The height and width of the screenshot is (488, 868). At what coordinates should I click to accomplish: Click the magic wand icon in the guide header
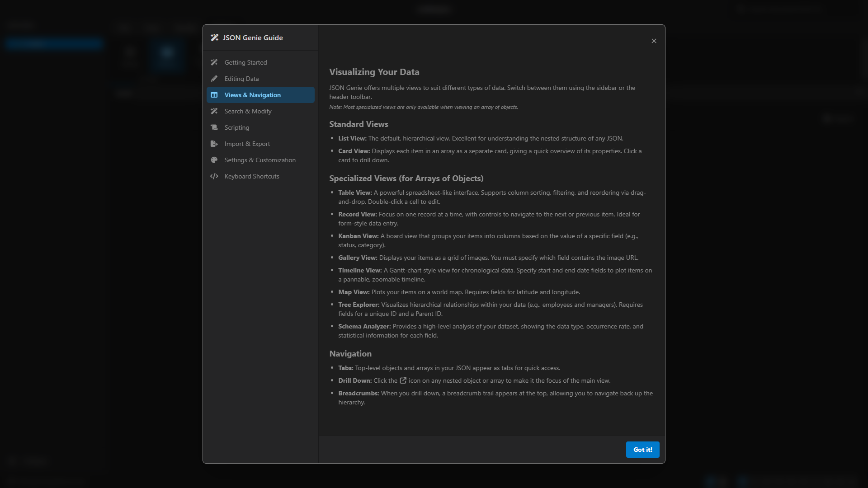pos(214,38)
